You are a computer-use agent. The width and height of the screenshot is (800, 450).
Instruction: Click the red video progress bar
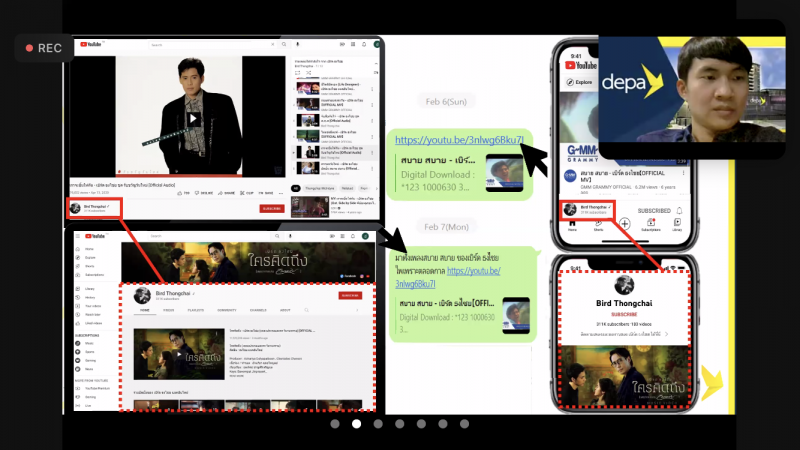pyautogui.click(x=178, y=175)
